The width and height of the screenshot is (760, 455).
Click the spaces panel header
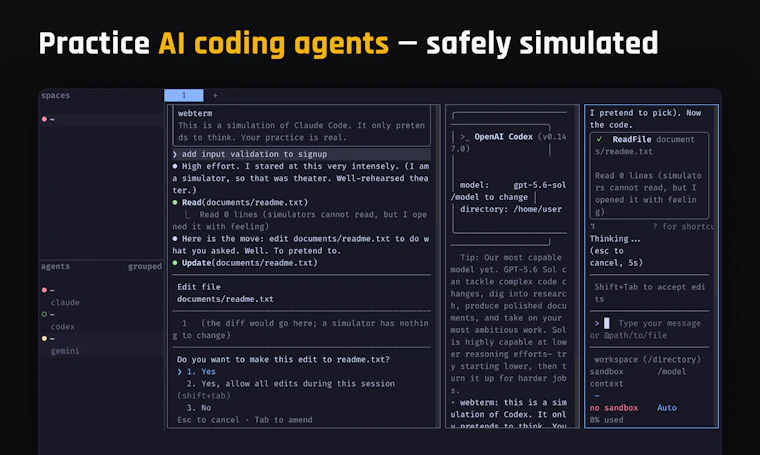55,95
